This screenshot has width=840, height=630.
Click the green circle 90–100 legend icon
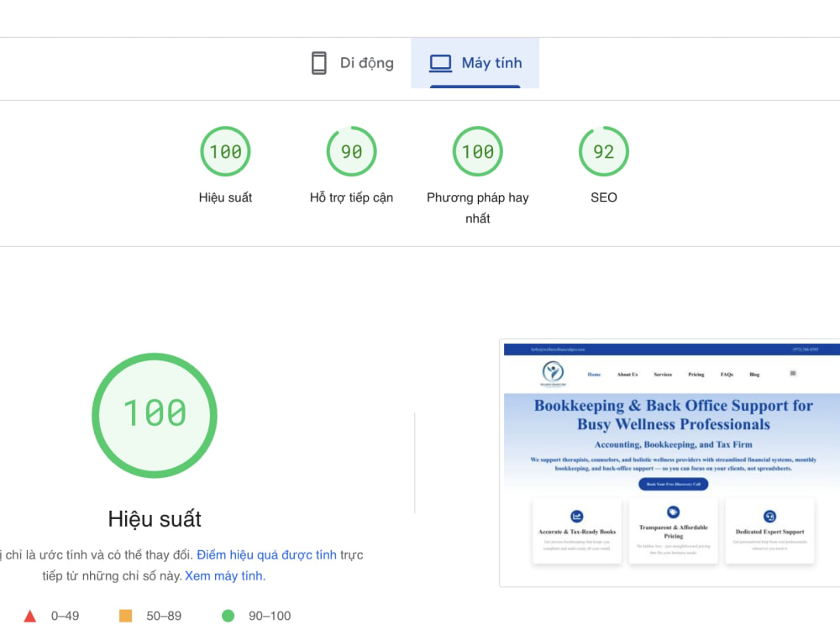coord(228,616)
